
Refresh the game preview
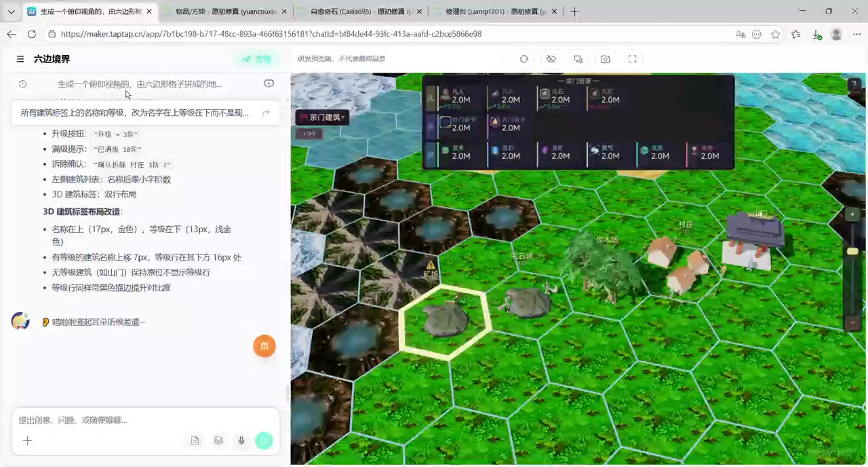[x=524, y=59]
